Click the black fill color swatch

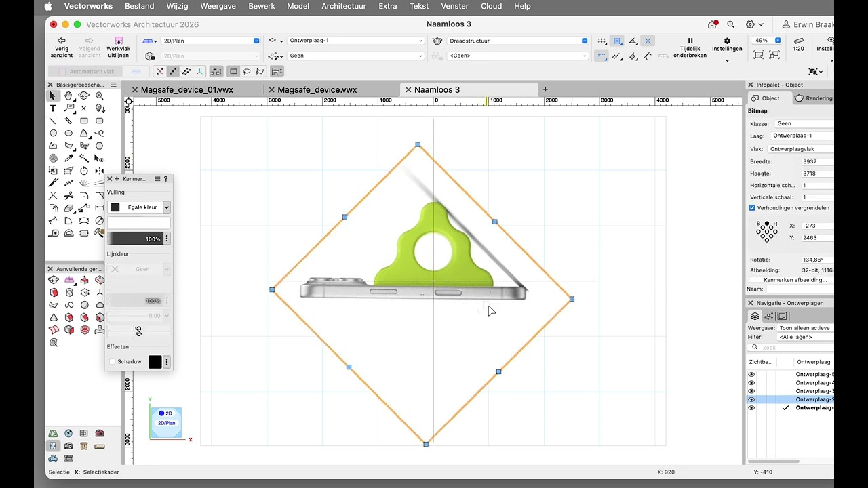[115, 207]
